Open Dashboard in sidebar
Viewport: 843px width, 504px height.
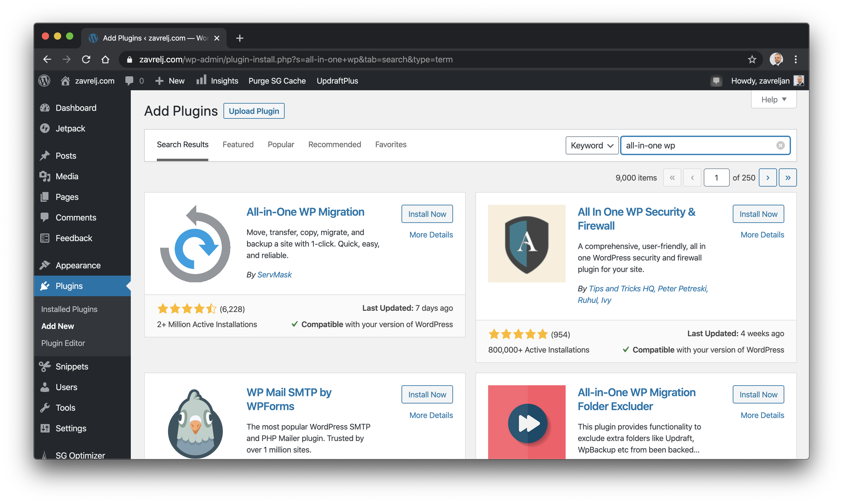tap(82, 108)
